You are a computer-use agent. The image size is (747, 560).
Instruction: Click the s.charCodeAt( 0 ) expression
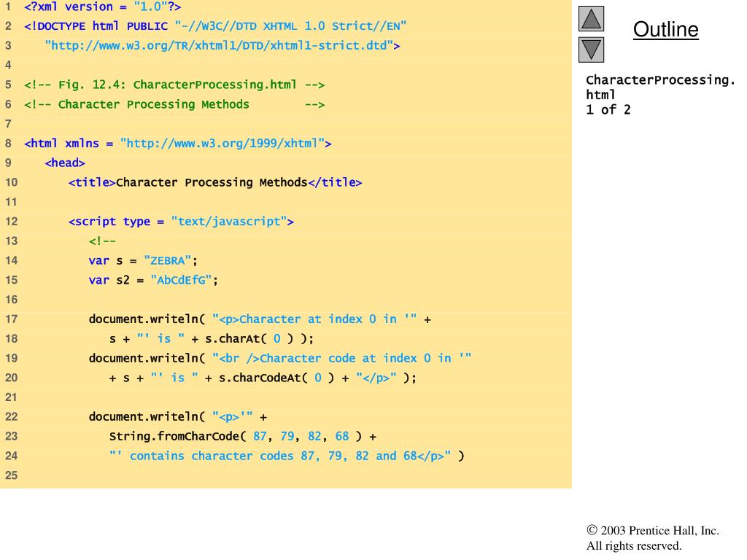click(276, 378)
